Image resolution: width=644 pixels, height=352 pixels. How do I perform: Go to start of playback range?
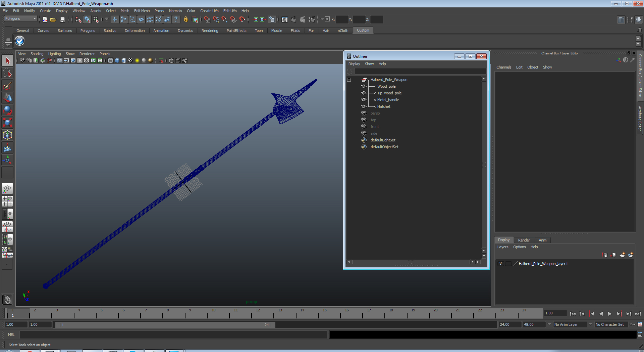coord(573,314)
